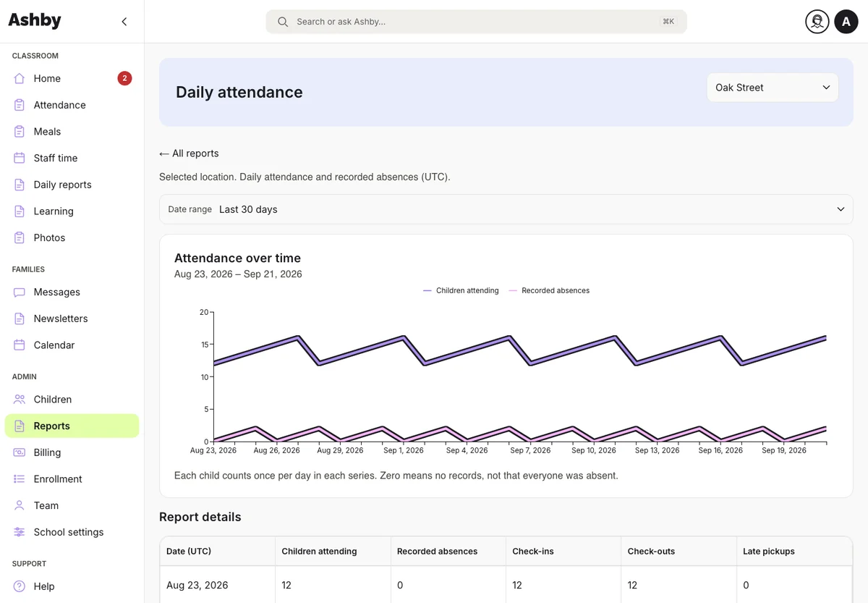Click the Children people icon
This screenshot has height=603, width=868.
pyautogui.click(x=20, y=400)
